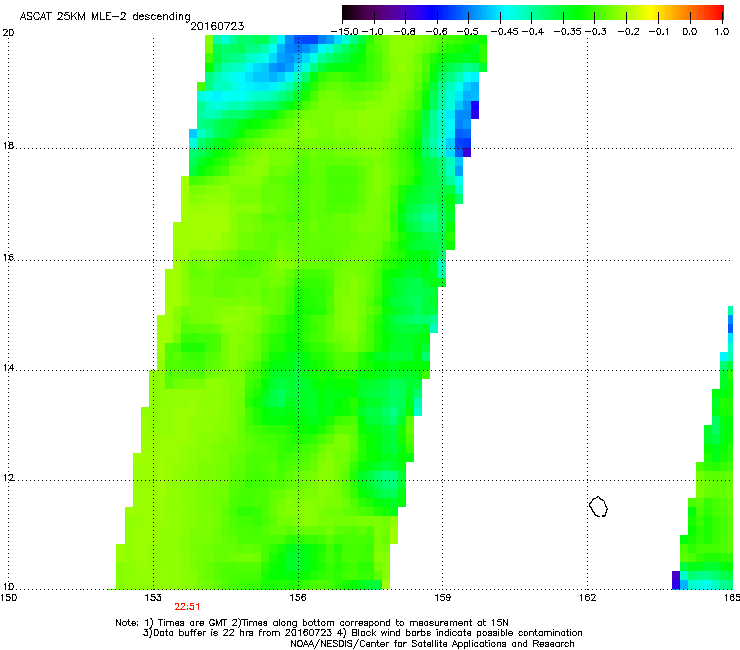Click the black end of the color scale
This screenshot has height=650, width=740.
[348, 13]
